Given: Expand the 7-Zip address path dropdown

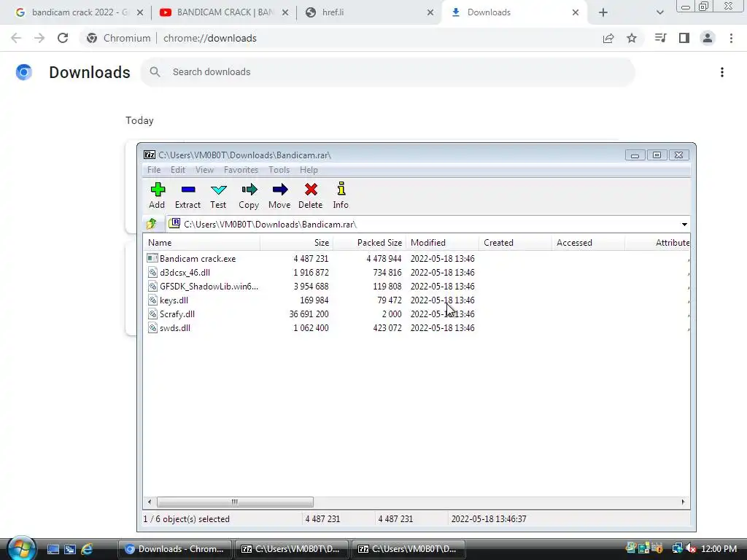Looking at the screenshot, I should 684,225.
